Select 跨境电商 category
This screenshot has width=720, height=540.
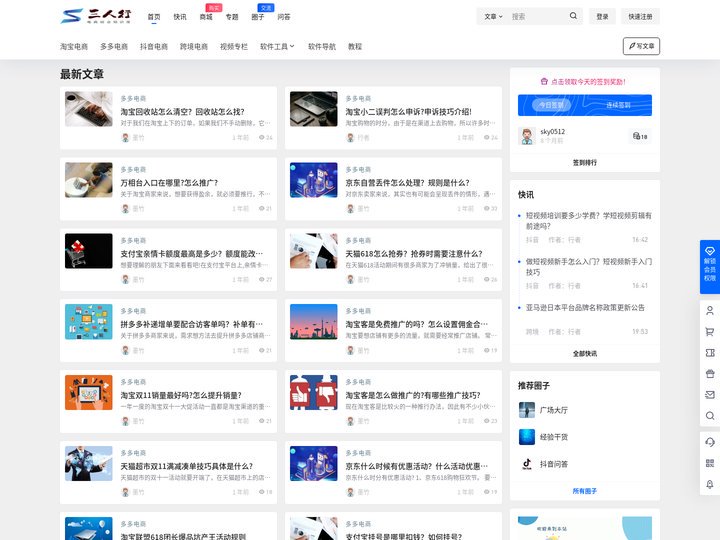[x=194, y=46]
